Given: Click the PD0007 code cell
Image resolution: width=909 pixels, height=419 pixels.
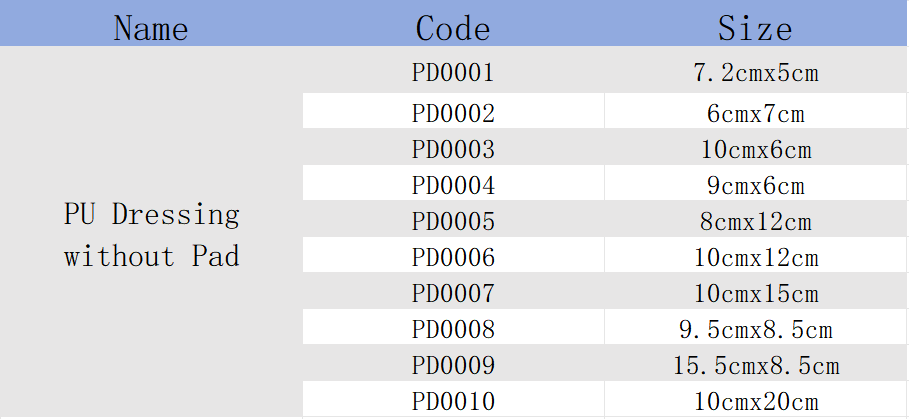Looking at the screenshot, I should (453, 290).
